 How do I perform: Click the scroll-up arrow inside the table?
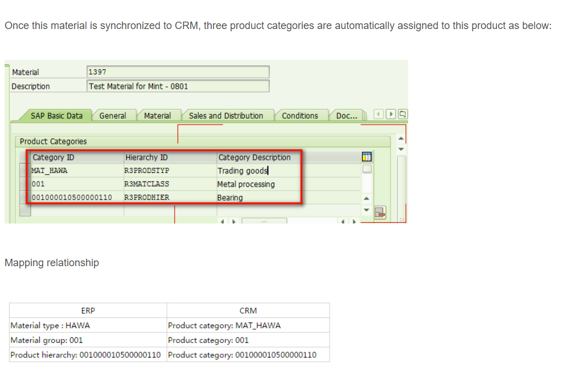(366, 197)
